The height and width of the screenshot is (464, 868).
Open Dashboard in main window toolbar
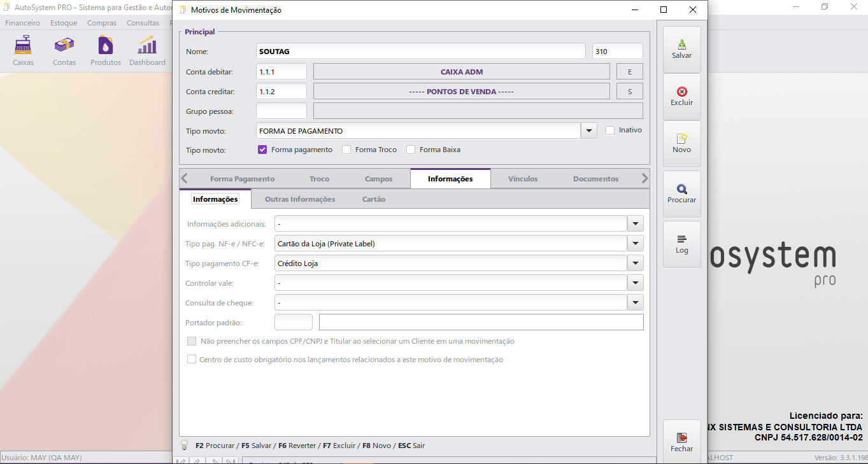click(x=147, y=51)
